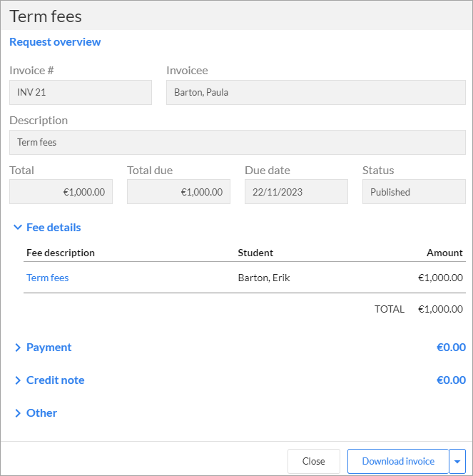Click the Download invoice button

[x=398, y=461]
